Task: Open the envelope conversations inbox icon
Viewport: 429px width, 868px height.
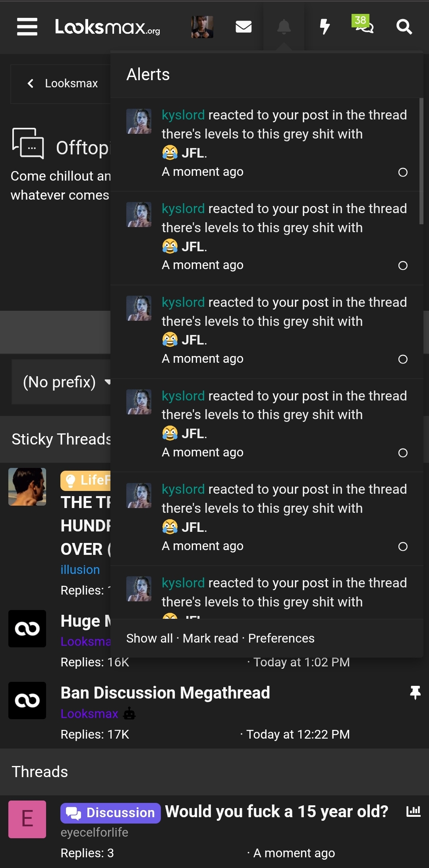Action: 243,27
